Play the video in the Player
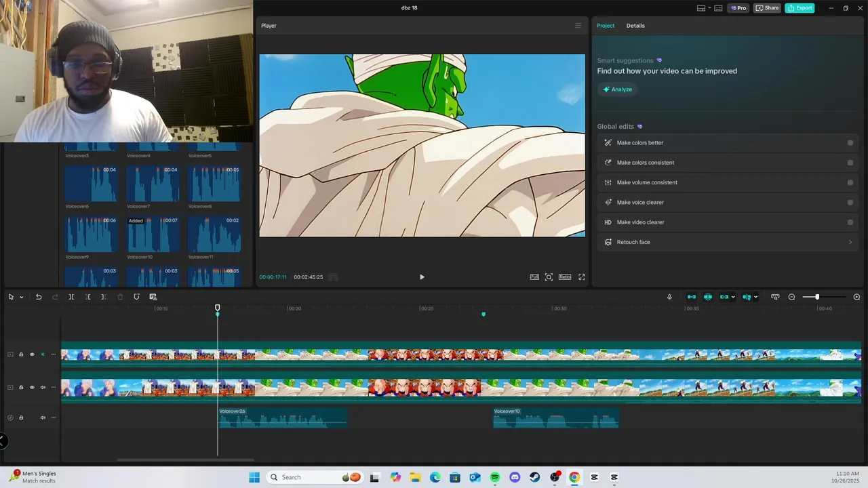This screenshot has height=488, width=868. pos(422,277)
